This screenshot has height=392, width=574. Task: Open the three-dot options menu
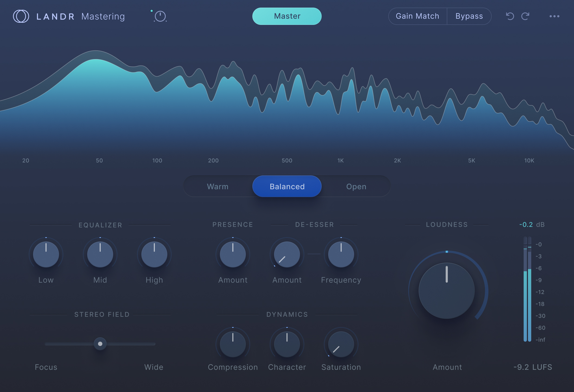pos(555,16)
